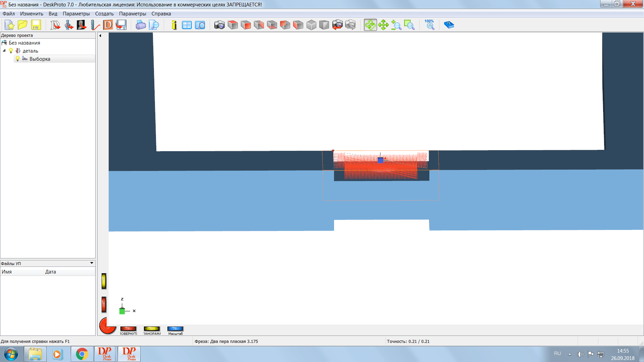Image resolution: width=644 pixels, height=362 pixels.
Task: Collapse the деталь tree node
Action: click(4, 51)
